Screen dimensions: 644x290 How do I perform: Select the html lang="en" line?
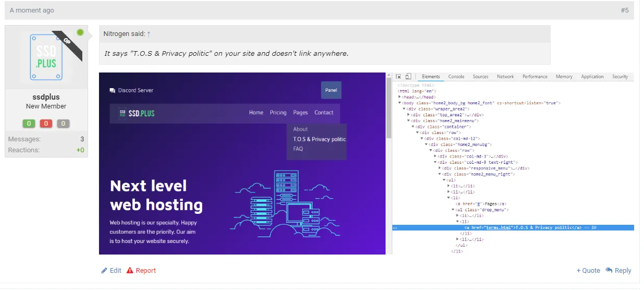(416, 91)
